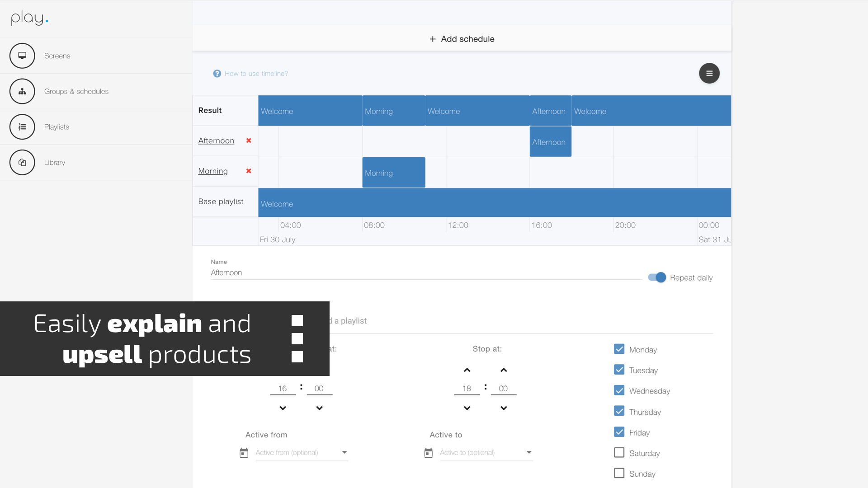868x488 pixels.
Task: Click the Active to calendar icon
Action: [428, 453]
